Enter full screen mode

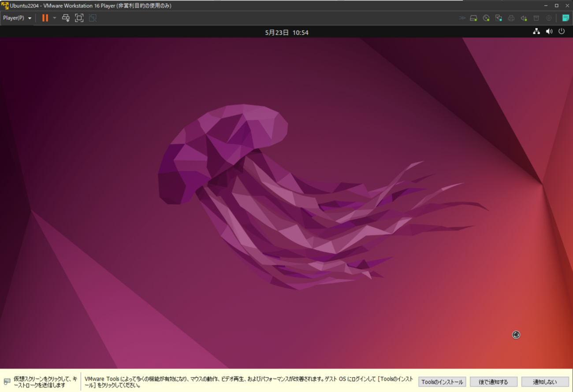[79, 18]
